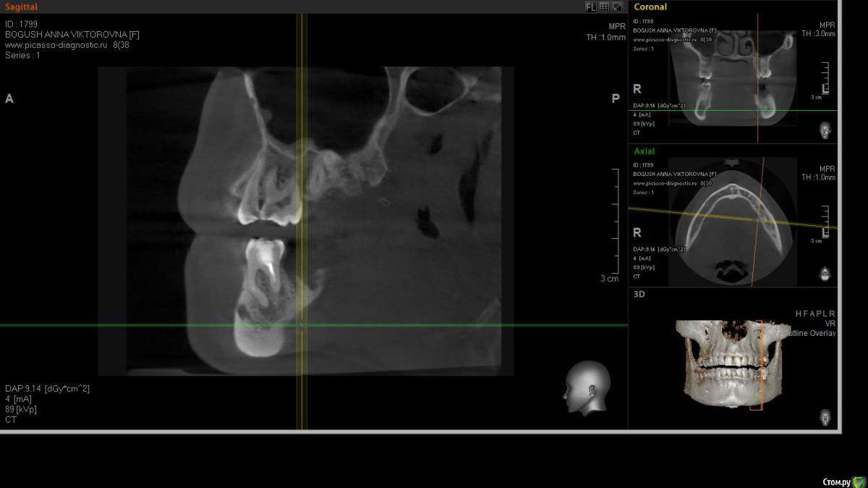Image resolution: width=868 pixels, height=488 pixels.
Task: Click the head orientation icon in Coronal view
Action: [x=825, y=130]
